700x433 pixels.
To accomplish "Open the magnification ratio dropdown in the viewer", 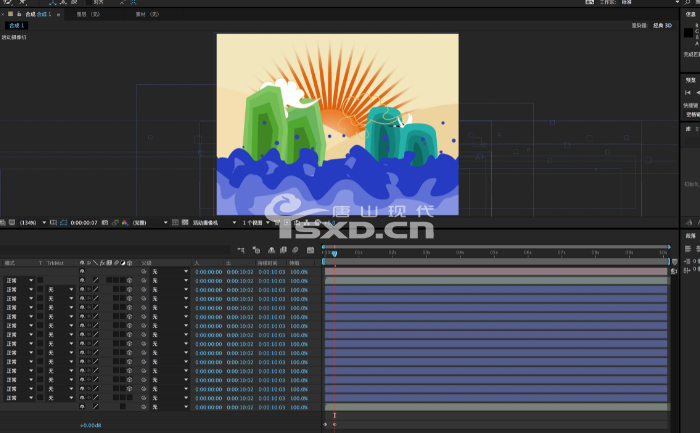I will pos(33,222).
